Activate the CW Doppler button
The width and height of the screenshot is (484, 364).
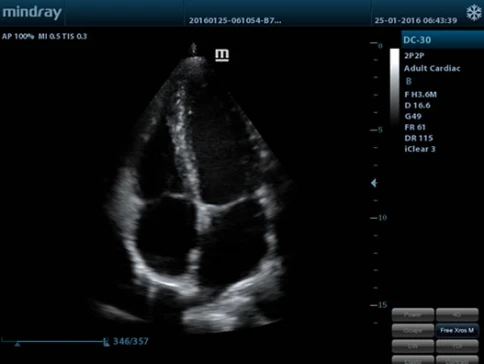click(x=413, y=346)
